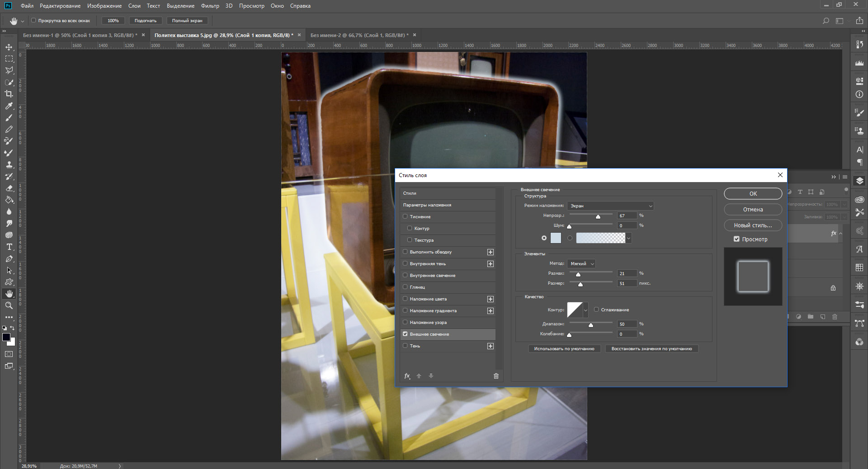Enable the Глянец checkbox
This screenshot has width=868, height=469.
[405, 287]
